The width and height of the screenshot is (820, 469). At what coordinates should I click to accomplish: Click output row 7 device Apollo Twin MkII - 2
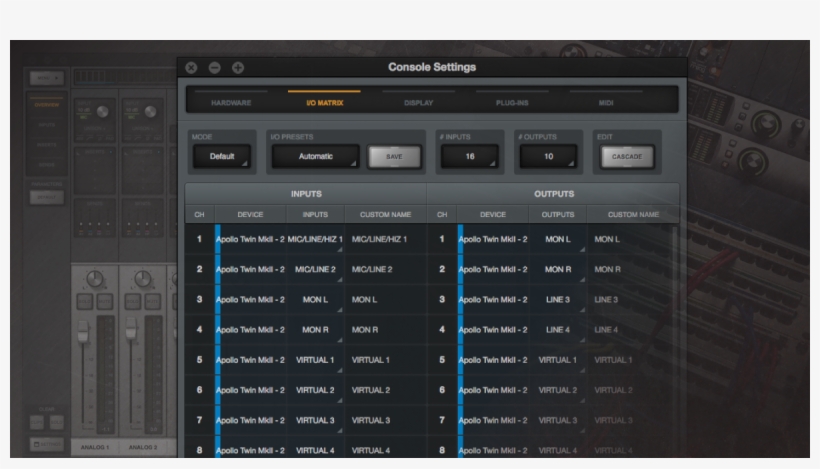click(493, 420)
